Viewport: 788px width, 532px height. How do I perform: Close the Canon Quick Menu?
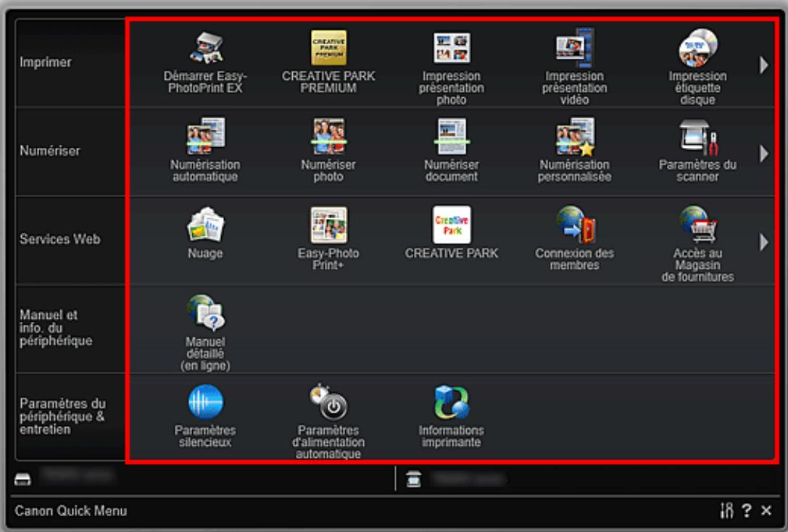point(766,510)
